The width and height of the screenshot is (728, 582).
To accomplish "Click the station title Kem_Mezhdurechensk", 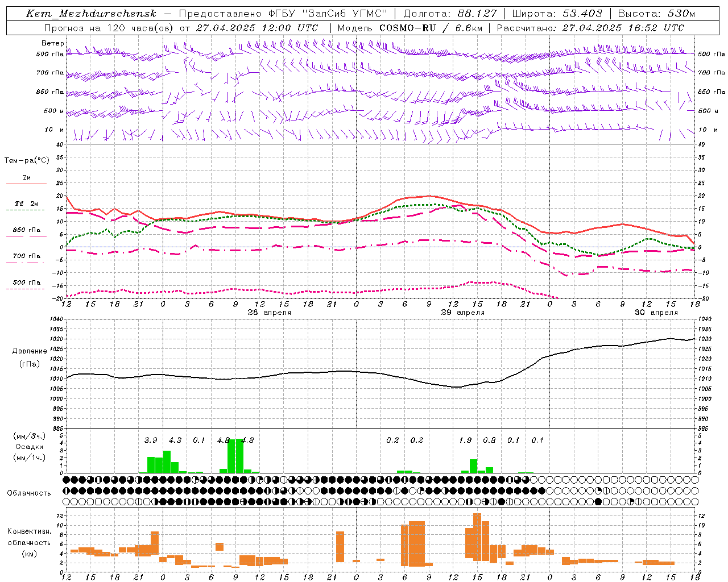I will (91, 14).
